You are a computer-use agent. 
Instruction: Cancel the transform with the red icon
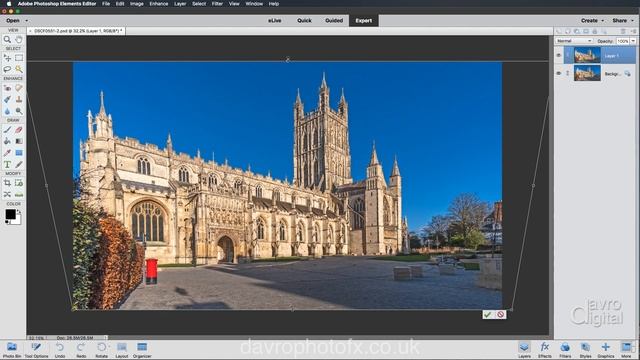tap(500, 314)
